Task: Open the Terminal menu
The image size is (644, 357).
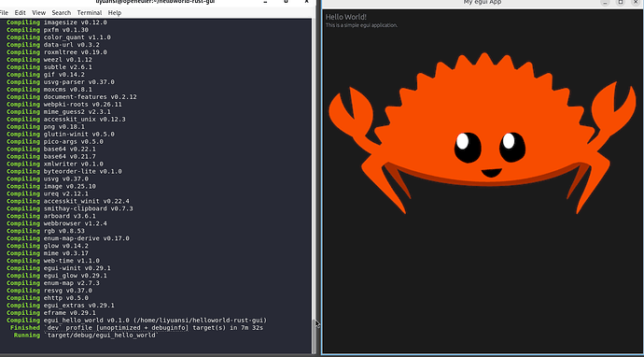Action: click(x=89, y=13)
